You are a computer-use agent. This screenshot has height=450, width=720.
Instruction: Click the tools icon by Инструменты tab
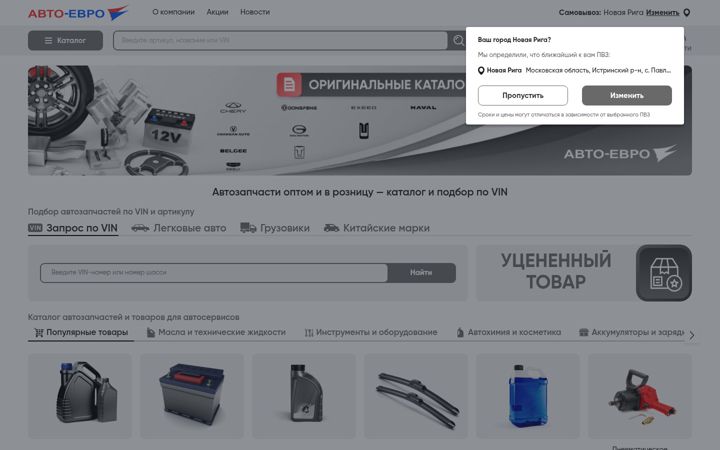tap(309, 333)
